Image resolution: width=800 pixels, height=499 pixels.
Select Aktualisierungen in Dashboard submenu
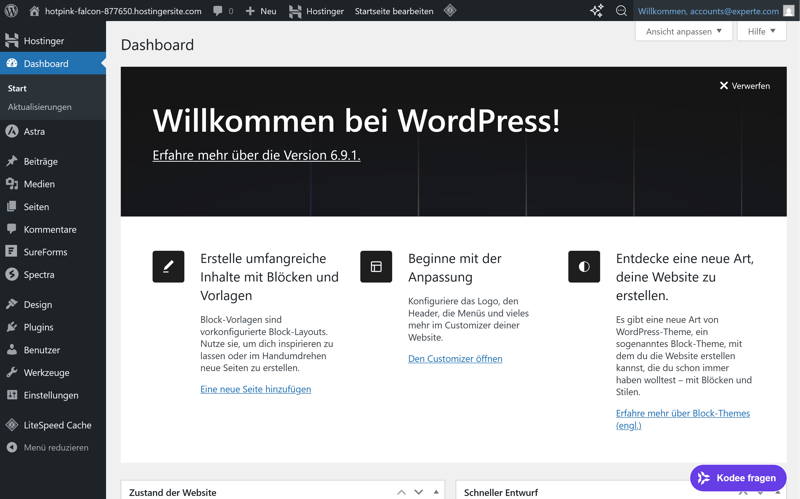40,107
